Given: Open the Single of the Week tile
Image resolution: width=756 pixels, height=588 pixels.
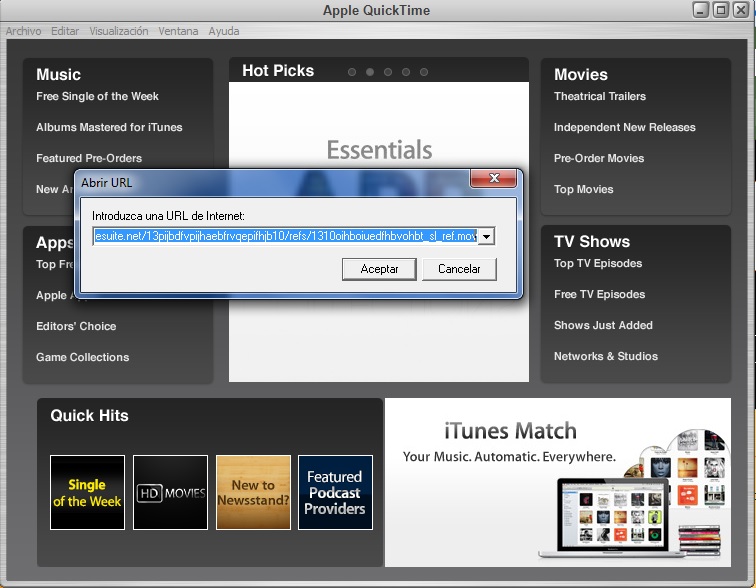Looking at the screenshot, I should tap(87, 493).
